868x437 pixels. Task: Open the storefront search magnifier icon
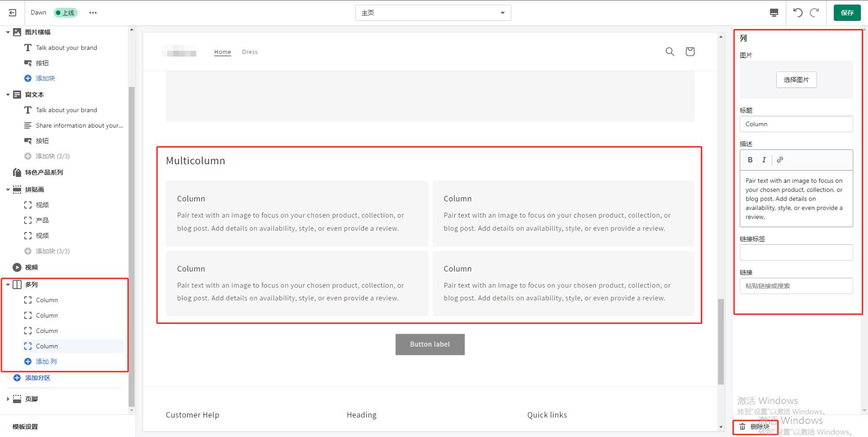pos(670,51)
